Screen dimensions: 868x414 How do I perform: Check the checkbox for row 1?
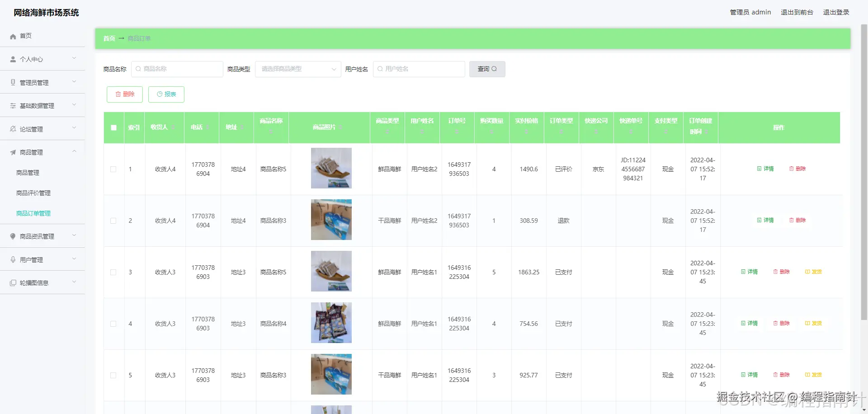(113, 169)
